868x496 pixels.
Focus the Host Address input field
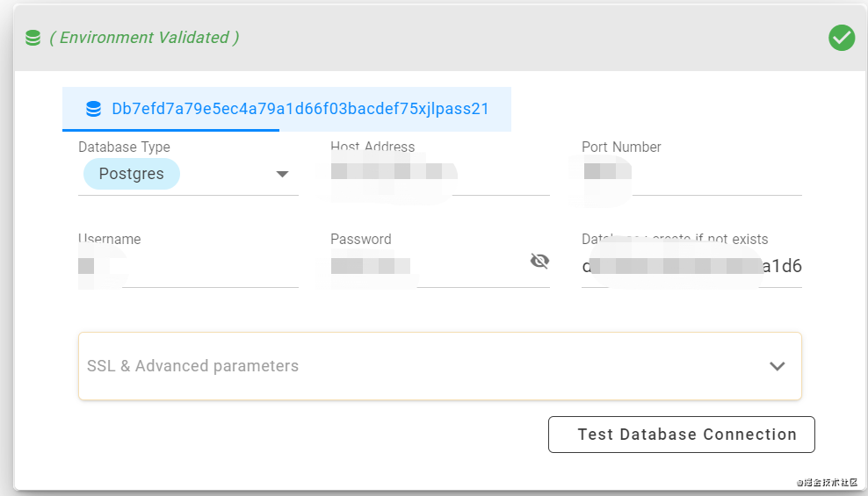coord(439,176)
